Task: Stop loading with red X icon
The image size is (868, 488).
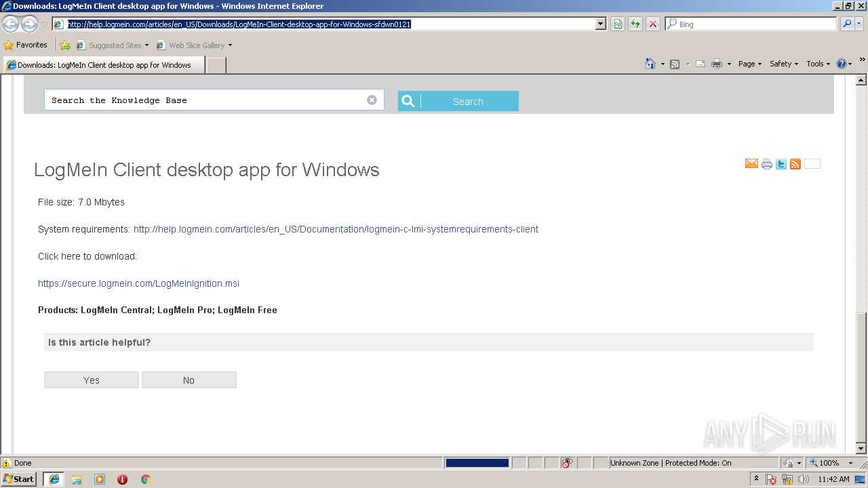Action: tap(653, 24)
